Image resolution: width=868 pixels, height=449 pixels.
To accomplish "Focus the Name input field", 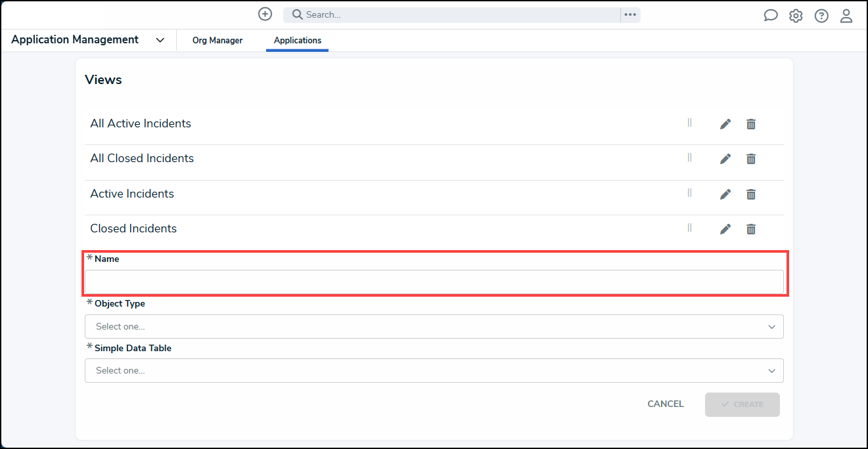I will tap(434, 282).
